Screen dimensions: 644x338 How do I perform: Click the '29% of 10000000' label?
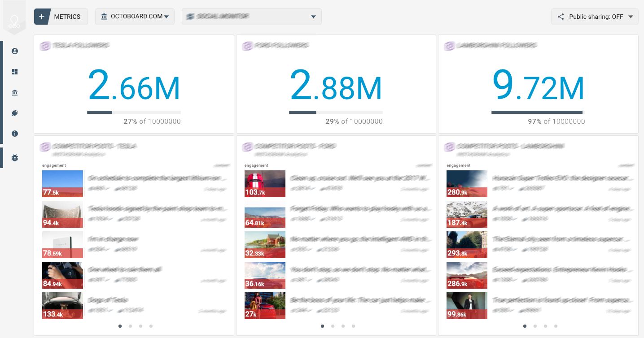click(354, 121)
